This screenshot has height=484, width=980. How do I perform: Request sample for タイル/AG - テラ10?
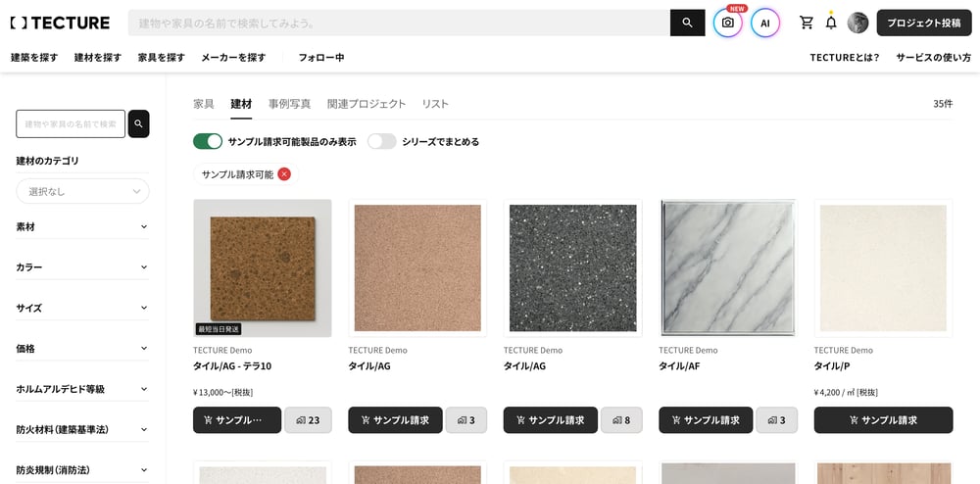(237, 420)
